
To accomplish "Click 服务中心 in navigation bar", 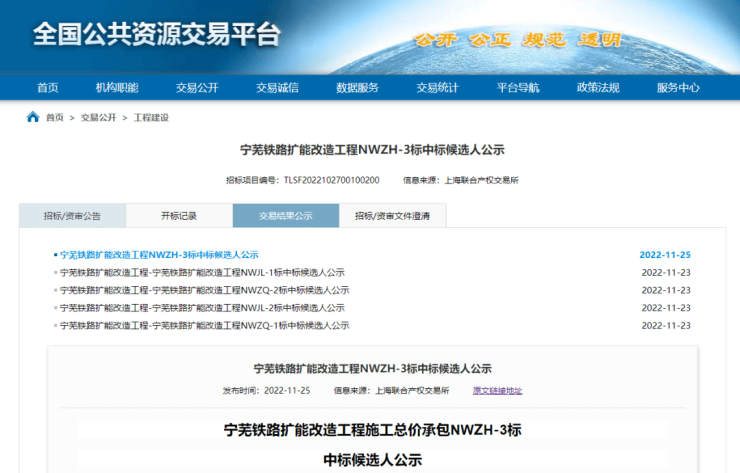I will 678,88.
